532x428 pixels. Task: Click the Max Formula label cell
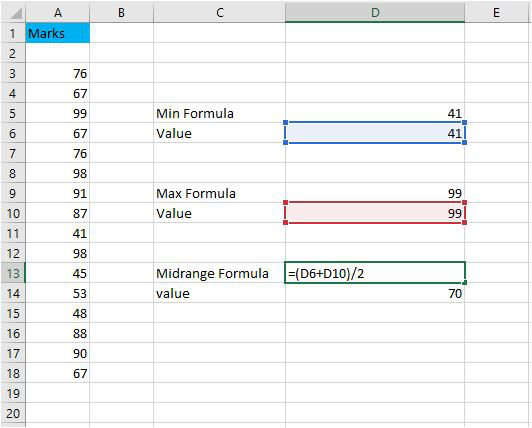(x=220, y=193)
